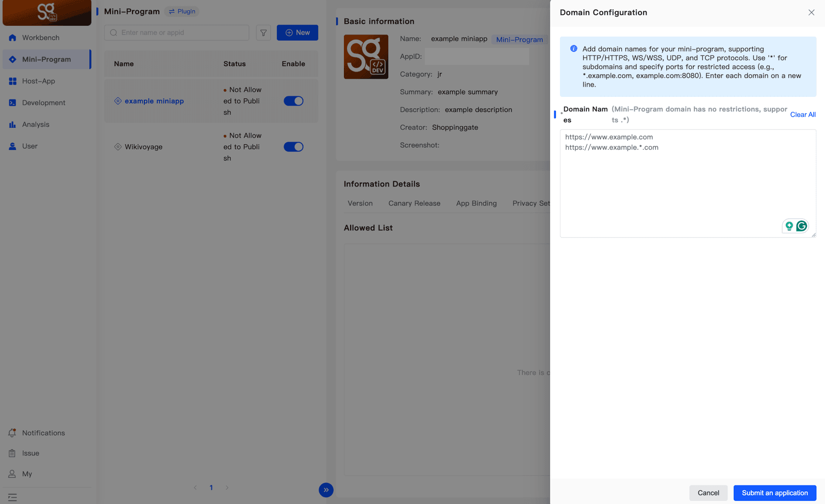Open the Workbench home icon

[12, 38]
